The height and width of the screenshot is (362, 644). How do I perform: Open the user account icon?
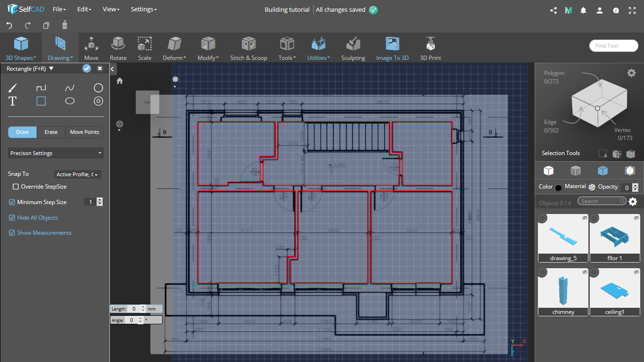tap(599, 10)
